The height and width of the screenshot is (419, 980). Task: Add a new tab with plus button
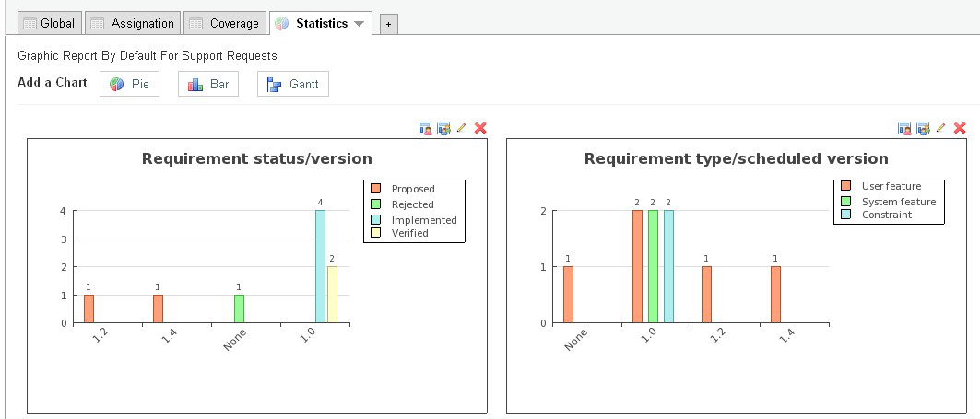click(388, 25)
